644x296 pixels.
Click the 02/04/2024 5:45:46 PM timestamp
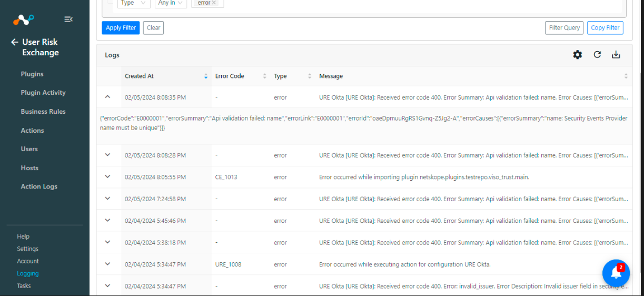tap(155, 221)
